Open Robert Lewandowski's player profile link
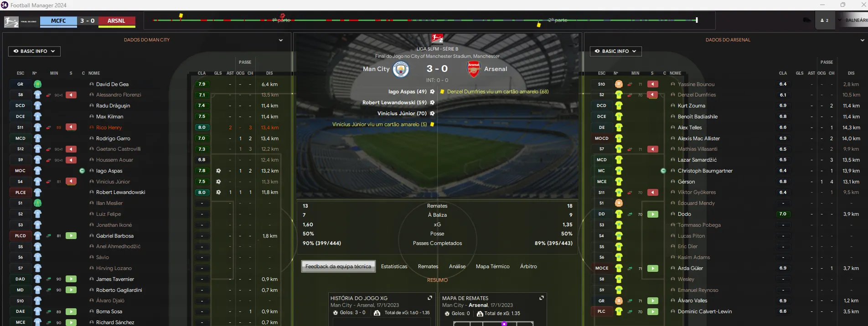 120,192
